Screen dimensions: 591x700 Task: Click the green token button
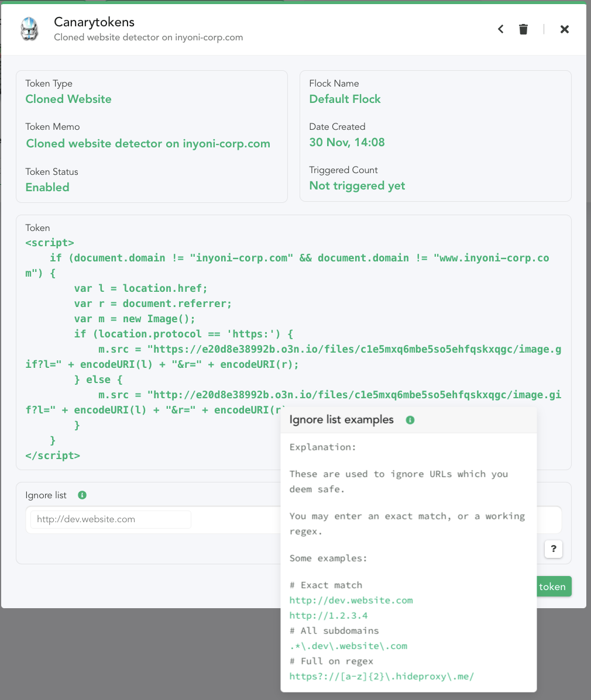coord(554,587)
